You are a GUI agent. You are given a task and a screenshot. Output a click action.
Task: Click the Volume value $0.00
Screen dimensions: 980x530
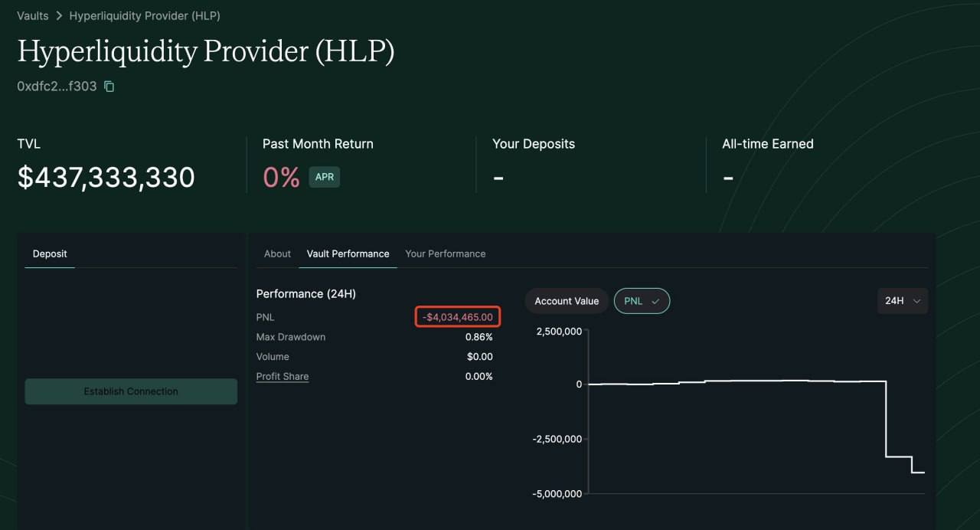pos(480,357)
